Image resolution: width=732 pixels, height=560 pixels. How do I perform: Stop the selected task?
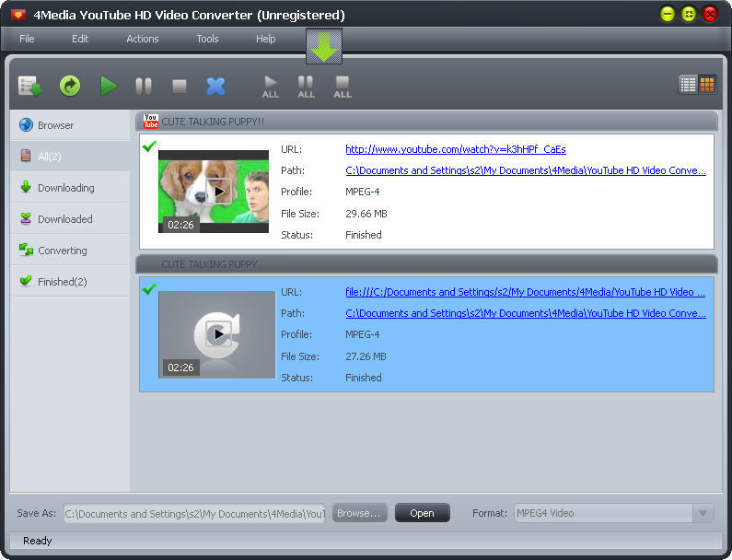coord(180,87)
